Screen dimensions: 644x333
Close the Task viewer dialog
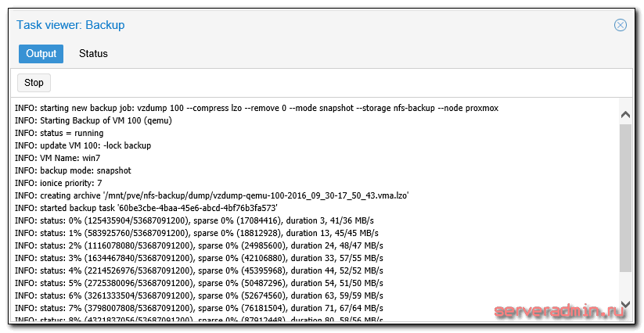[621, 25]
